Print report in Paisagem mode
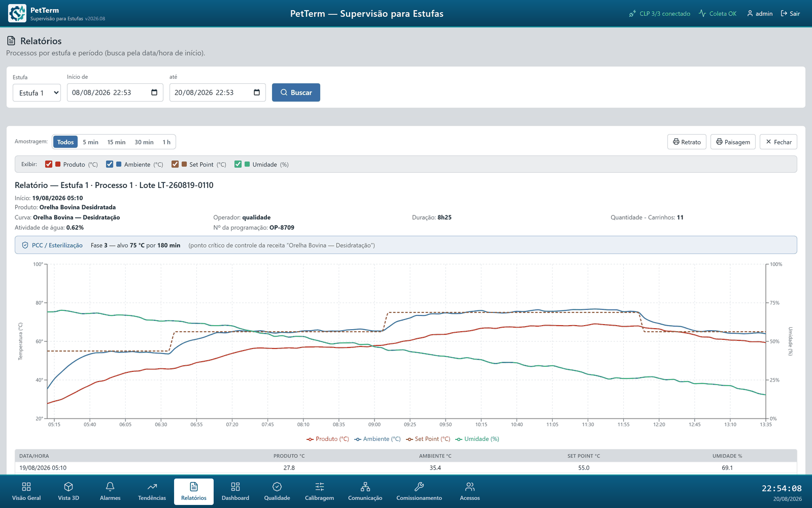Viewport: 812px width, 508px height. click(x=733, y=142)
